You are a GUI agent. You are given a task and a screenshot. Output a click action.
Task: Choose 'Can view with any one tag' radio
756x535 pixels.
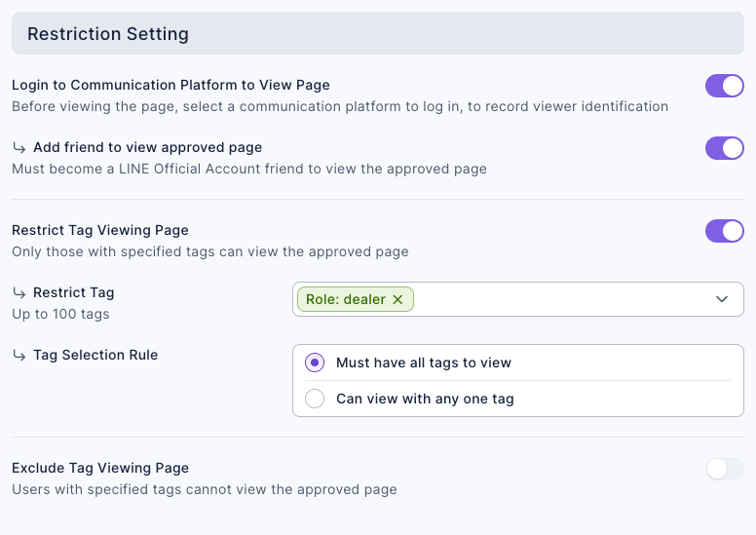315,399
